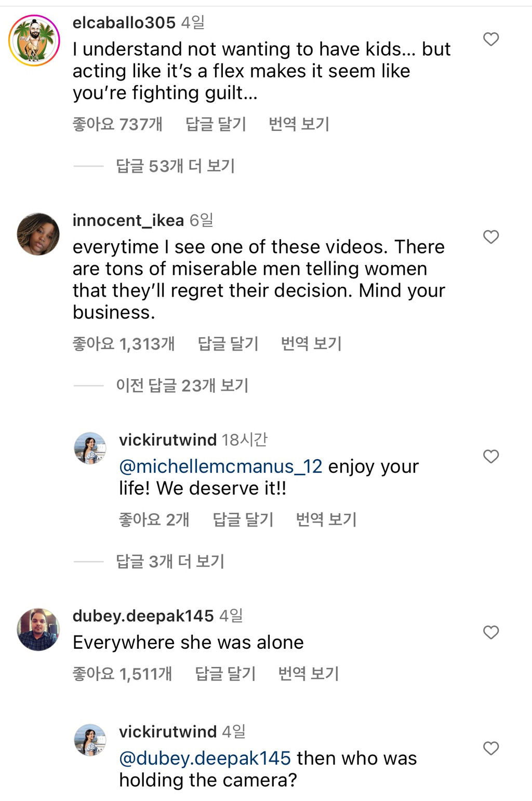Show translation of elcaballo305's comment via 번역 보기

click(x=299, y=124)
